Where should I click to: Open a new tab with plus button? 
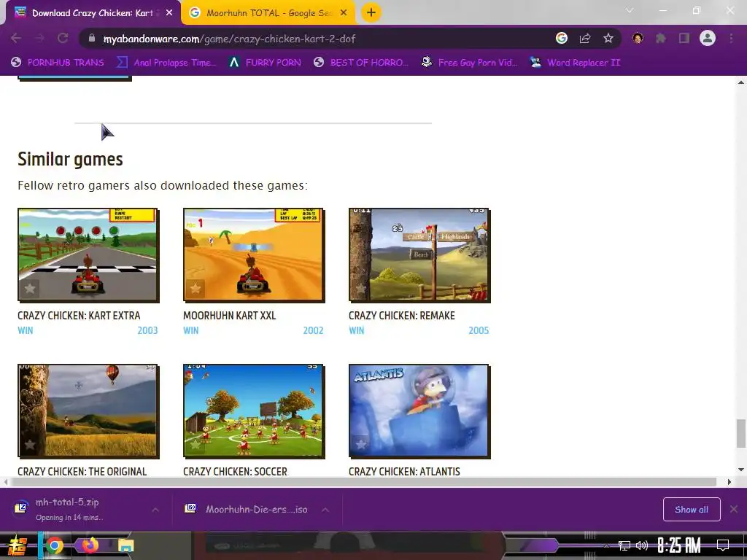[x=371, y=12]
